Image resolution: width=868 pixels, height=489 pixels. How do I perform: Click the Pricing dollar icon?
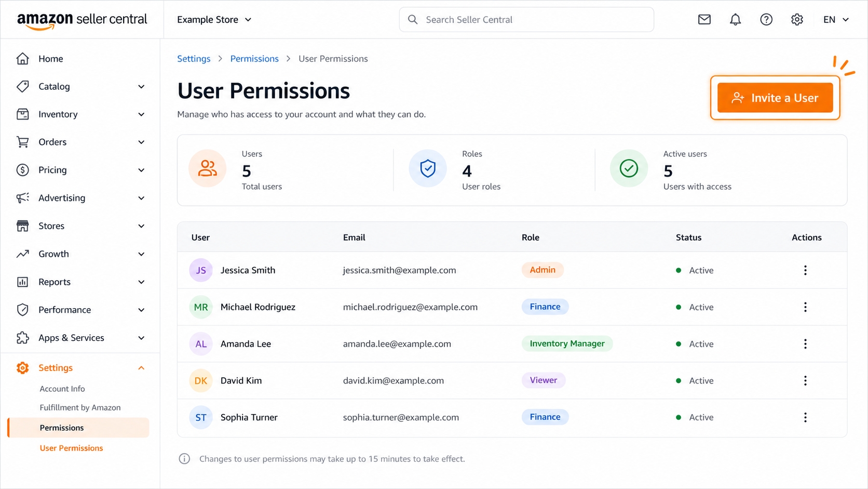pyautogui.click(x=22, y=170)
